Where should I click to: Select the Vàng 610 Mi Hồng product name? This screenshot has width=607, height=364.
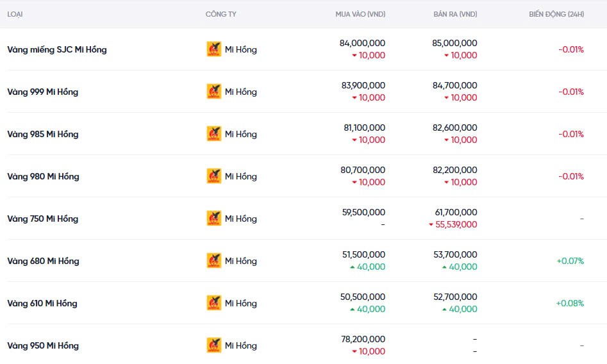pyautogui.click(x=42, y=303)
